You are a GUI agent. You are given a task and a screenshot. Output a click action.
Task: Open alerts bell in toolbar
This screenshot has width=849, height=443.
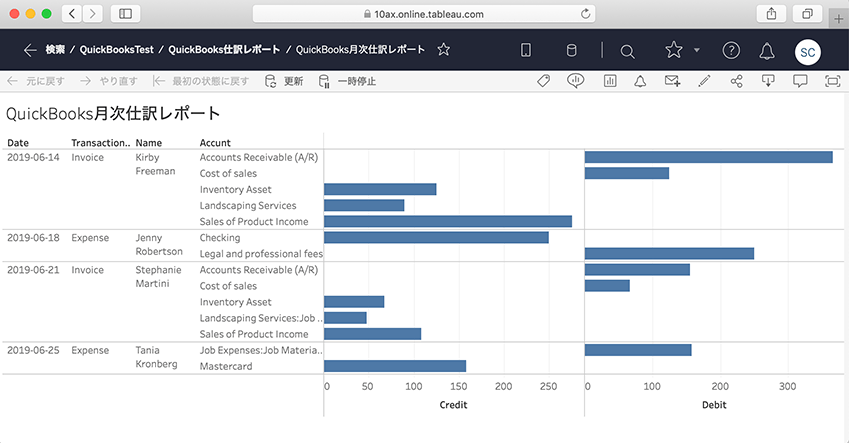click(x=640, y=82)
